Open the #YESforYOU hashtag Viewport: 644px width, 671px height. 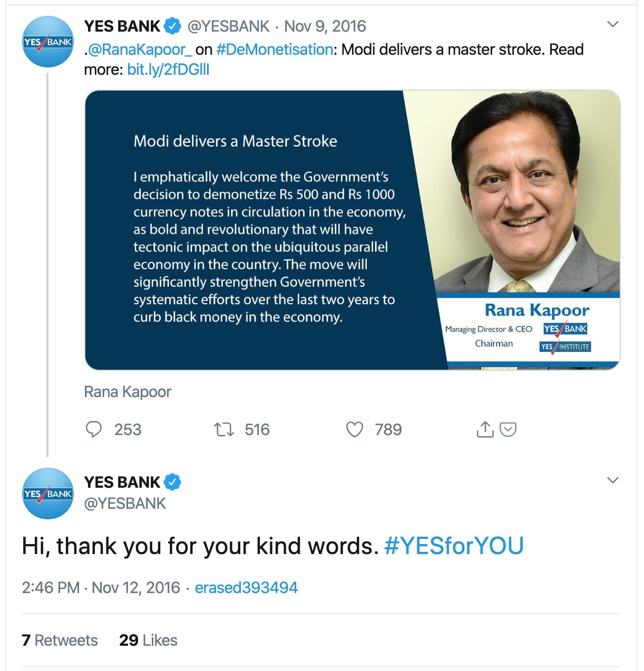(454, 546)
